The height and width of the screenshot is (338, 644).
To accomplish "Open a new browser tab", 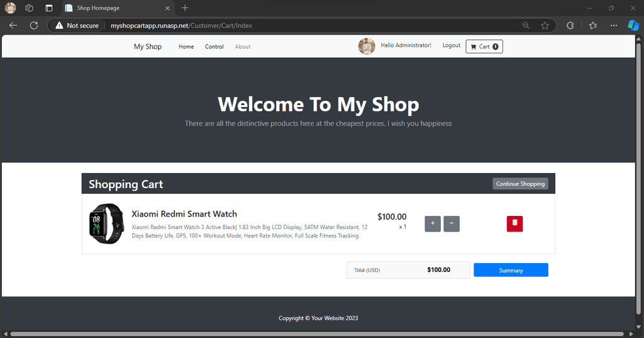I will 185,8.
